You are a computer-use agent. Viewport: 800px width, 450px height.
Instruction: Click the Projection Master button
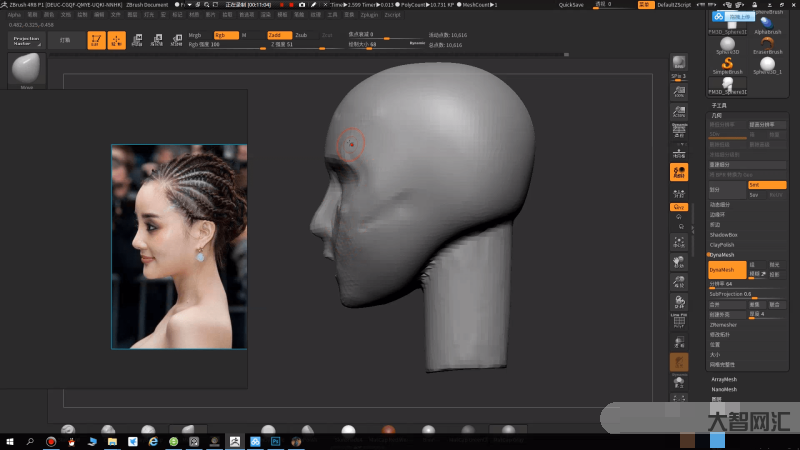point(28,41)
